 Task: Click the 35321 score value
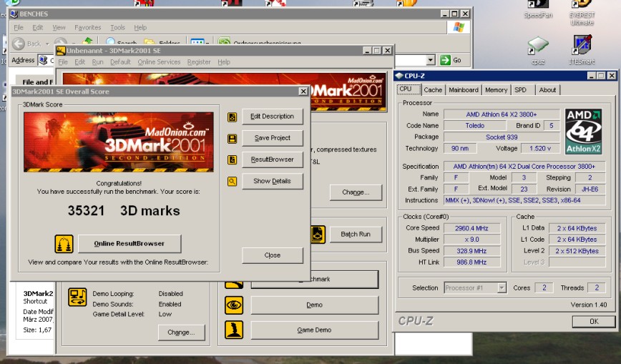tap(86, 210)
